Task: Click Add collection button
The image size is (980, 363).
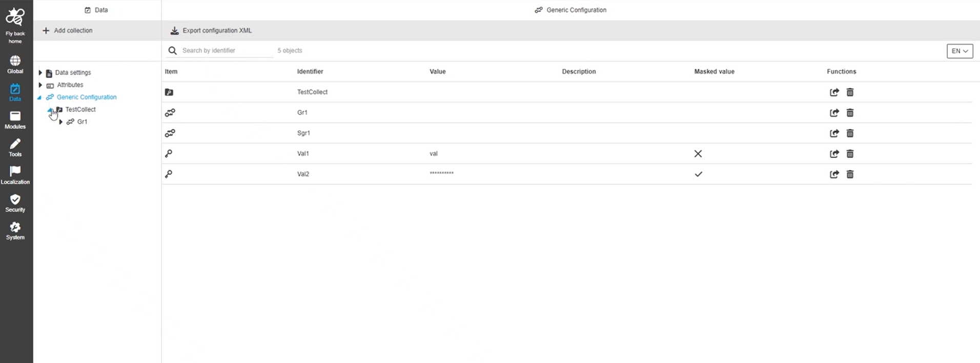Action: click(x=68, y=31)
